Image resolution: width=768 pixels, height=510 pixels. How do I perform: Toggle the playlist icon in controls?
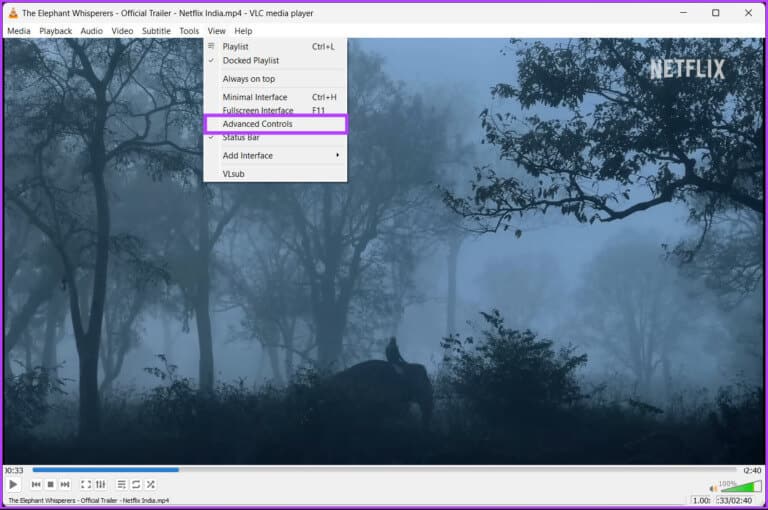click(121, 485)
